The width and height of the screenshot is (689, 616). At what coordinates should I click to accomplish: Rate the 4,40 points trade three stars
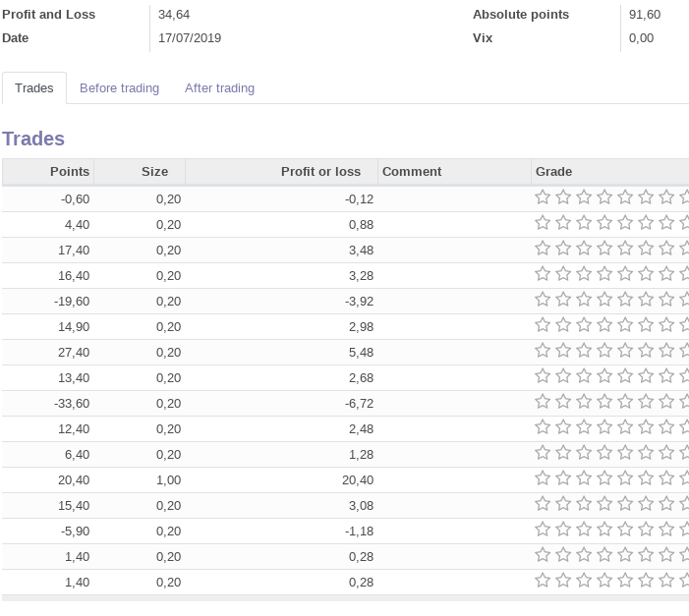coord(584,223)
